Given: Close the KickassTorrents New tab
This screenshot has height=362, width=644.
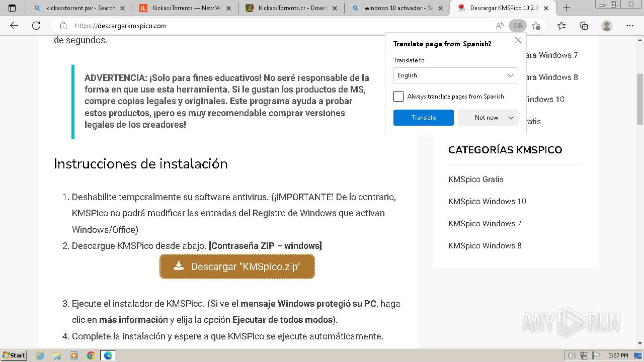Looking at the screenshot, I should (228, 8).
